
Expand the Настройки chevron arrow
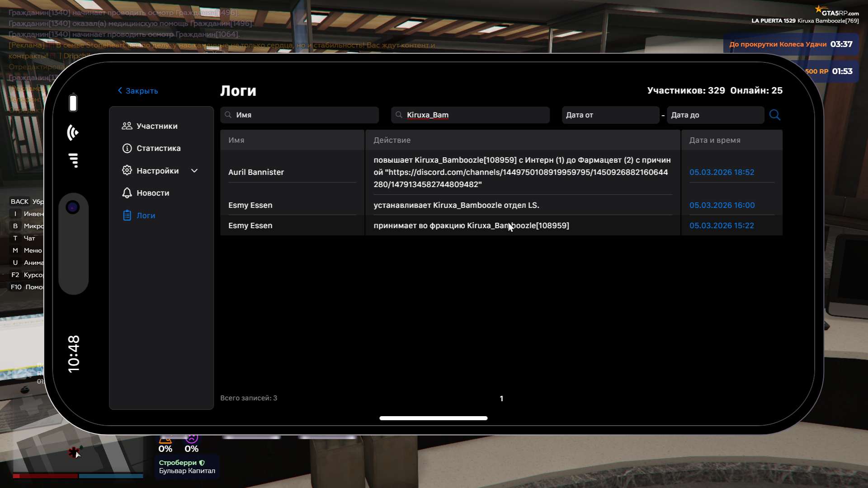coord(194,171)
